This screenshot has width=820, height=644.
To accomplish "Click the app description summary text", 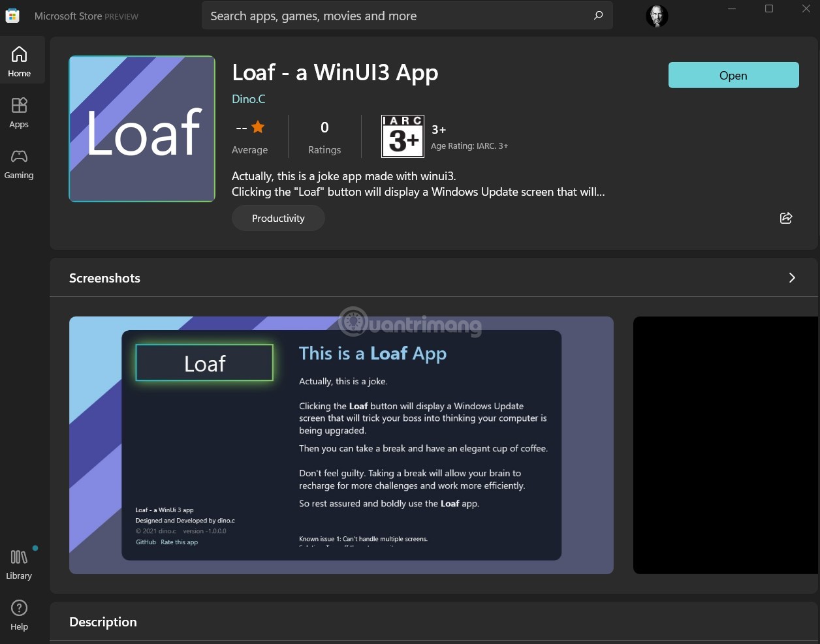I will [x=418, y=184].
